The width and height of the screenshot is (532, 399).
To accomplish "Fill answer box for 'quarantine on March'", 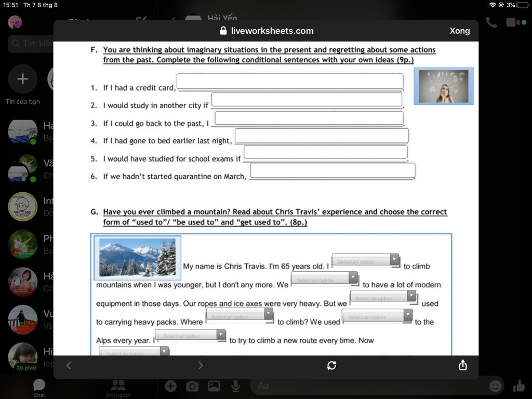I will click(x=332, y=170).
